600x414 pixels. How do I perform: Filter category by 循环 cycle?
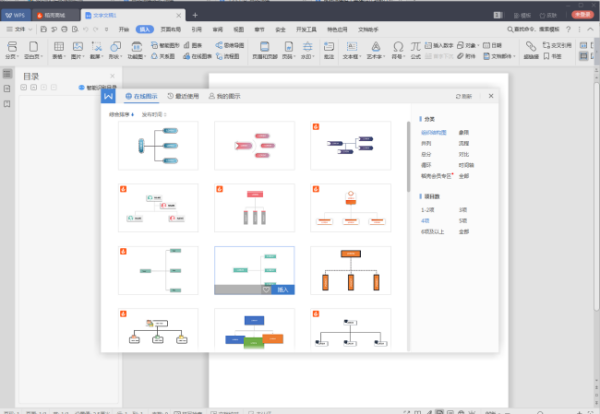(426, 165)
